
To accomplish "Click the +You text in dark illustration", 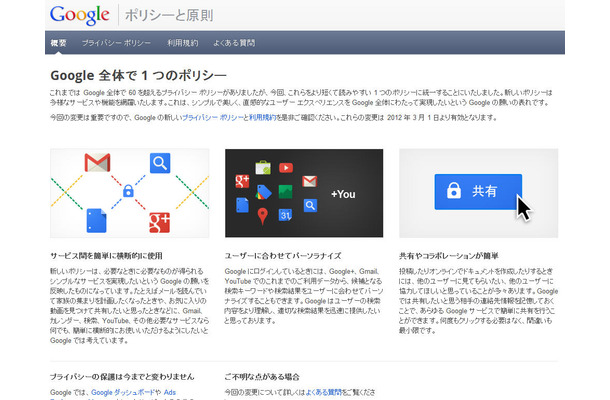I will pyautogui.click(x=343, y=194).
